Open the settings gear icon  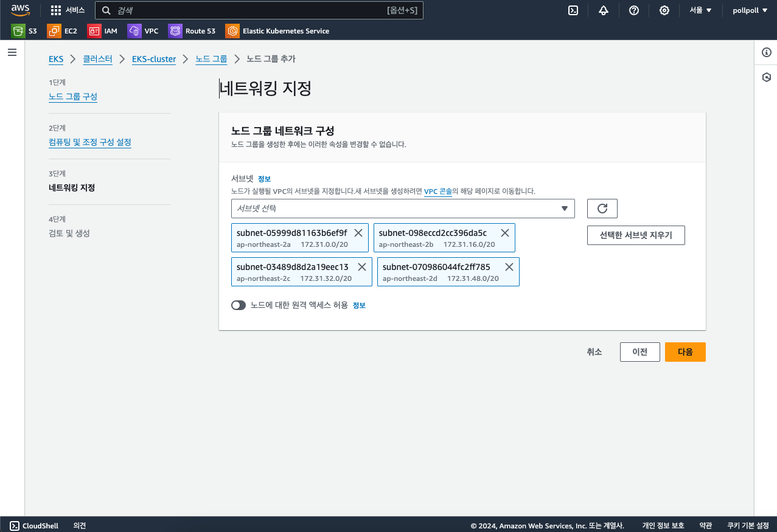click(664, 10)
